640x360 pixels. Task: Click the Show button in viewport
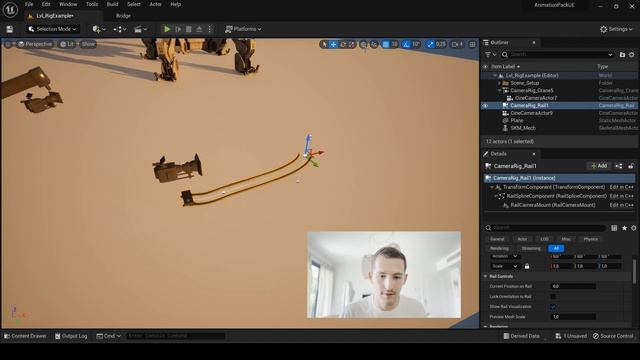click(88, 44)
